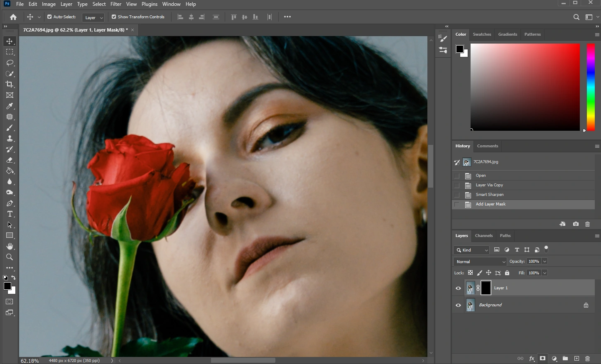Open Layers panel menu

click(x=597, y=236)
